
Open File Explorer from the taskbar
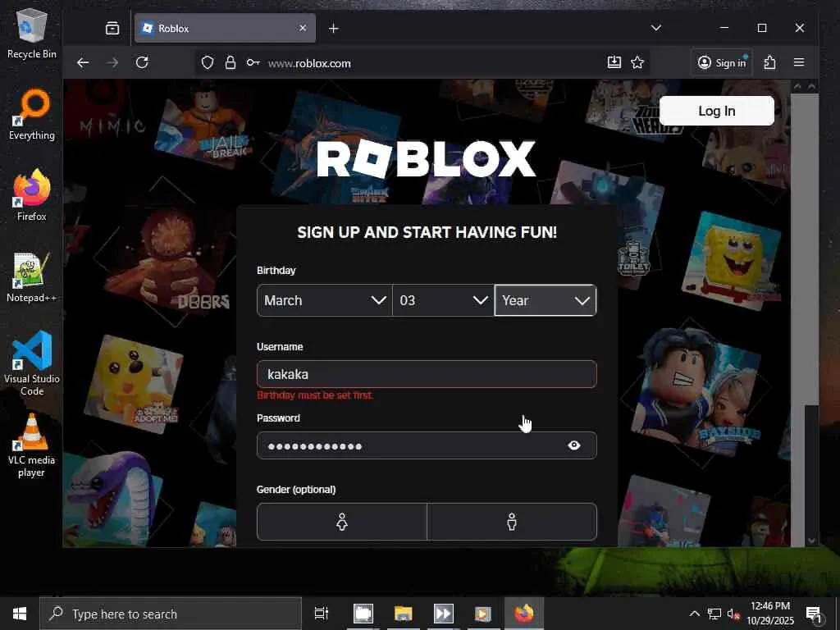pyautogui.click(x=404, y=614)
